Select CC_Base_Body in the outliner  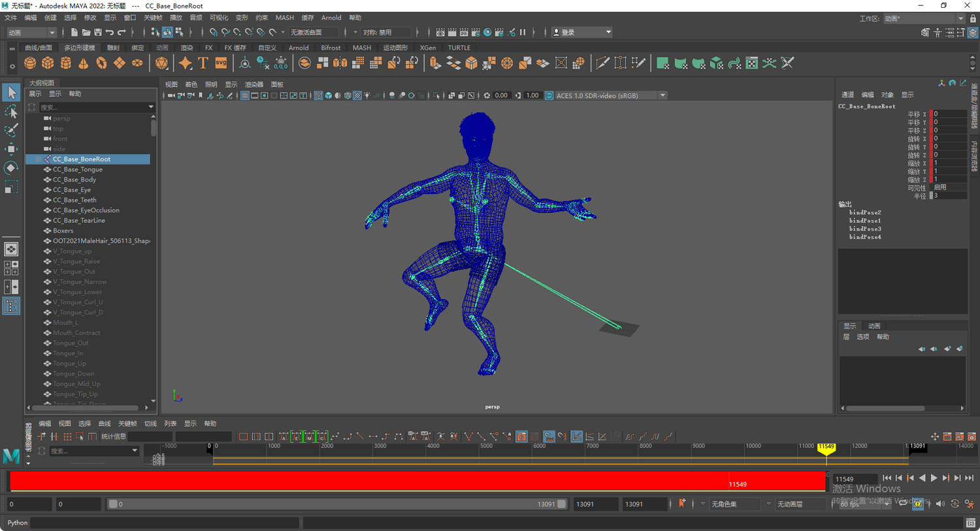pos(74,180)
